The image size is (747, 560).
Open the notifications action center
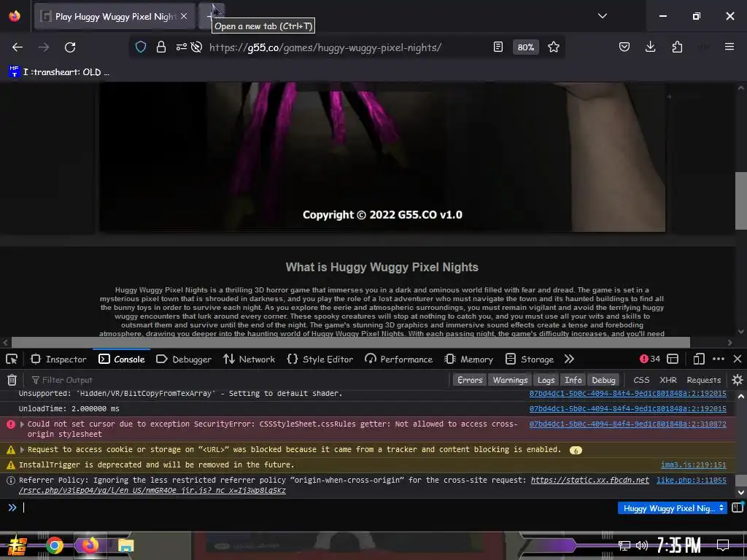tap(723, 545)
